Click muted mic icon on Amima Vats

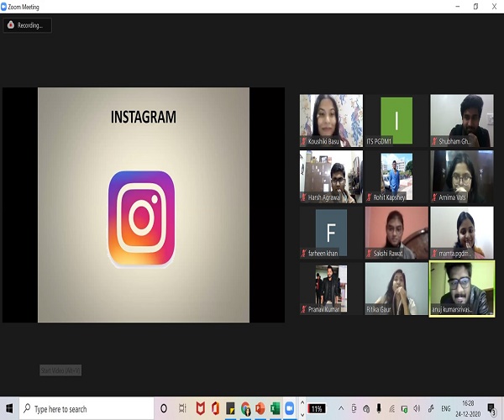434,197
